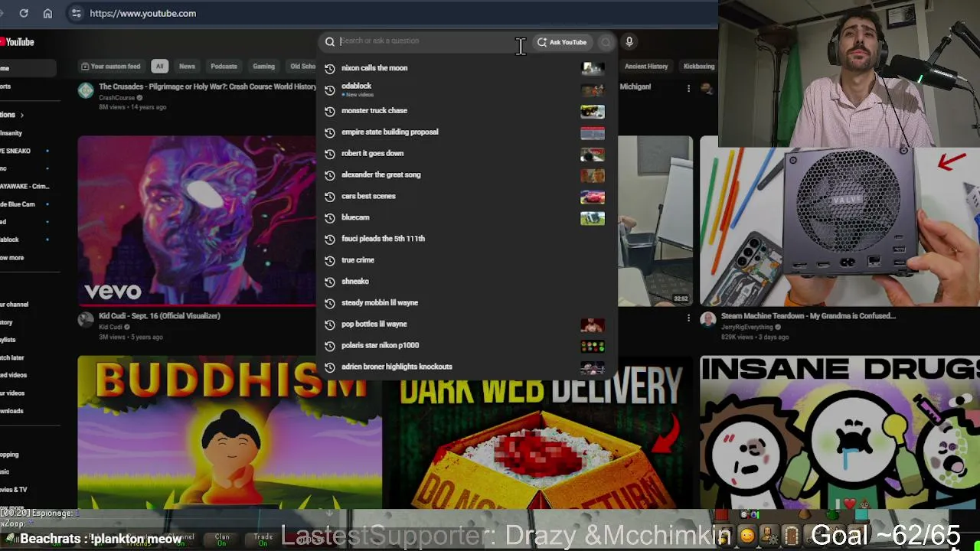The height and width of the screenshot is (551, 980).
Task: Click the Ask YouTube button
Action: tap(562, 42)
